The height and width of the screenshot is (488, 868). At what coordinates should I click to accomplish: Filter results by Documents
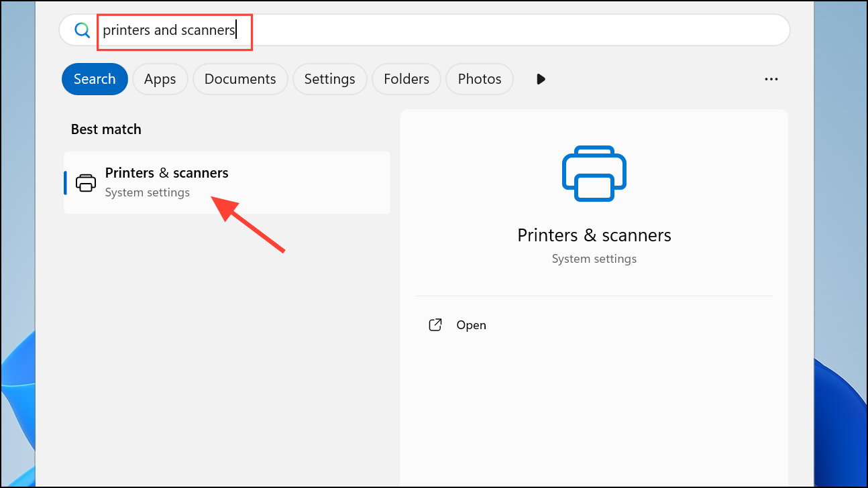[x=240, y=79]
